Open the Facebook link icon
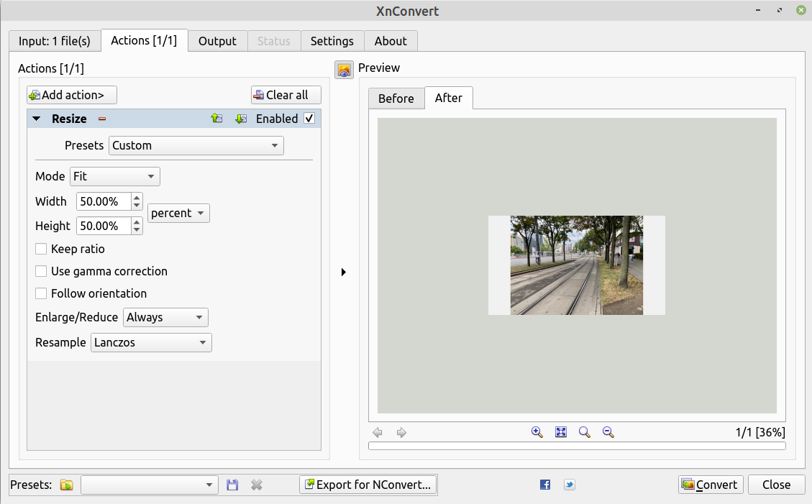Screen dimensions: 812x504 (x=545, y=485)
